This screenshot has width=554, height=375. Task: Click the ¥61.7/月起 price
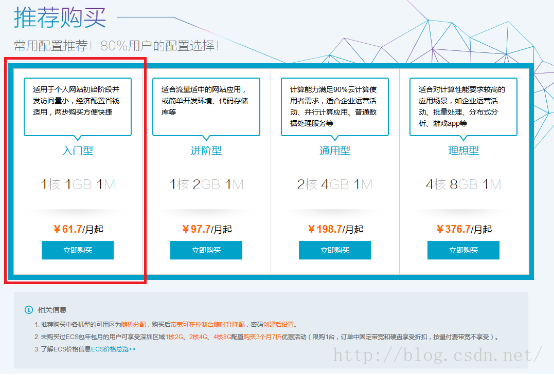click(x=78, y=229)
